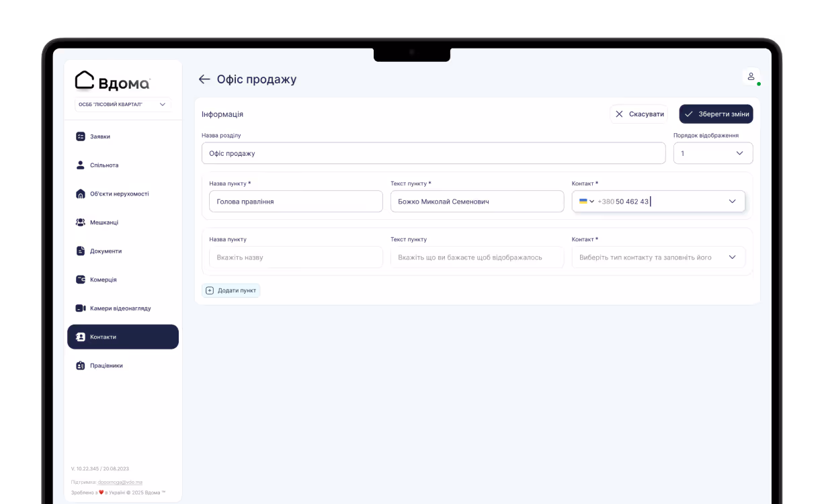The width and height of the screenshot is (826, 504).
Task: Open the Ukraine flag country code selector
Action: (587, 201)
